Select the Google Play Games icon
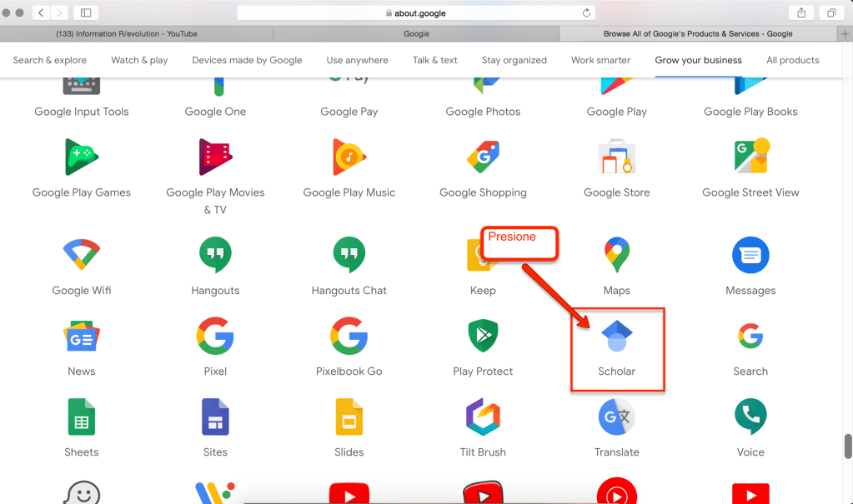This screenshot has width=853, height=504. pyautogui.click(x=81, y=157)
